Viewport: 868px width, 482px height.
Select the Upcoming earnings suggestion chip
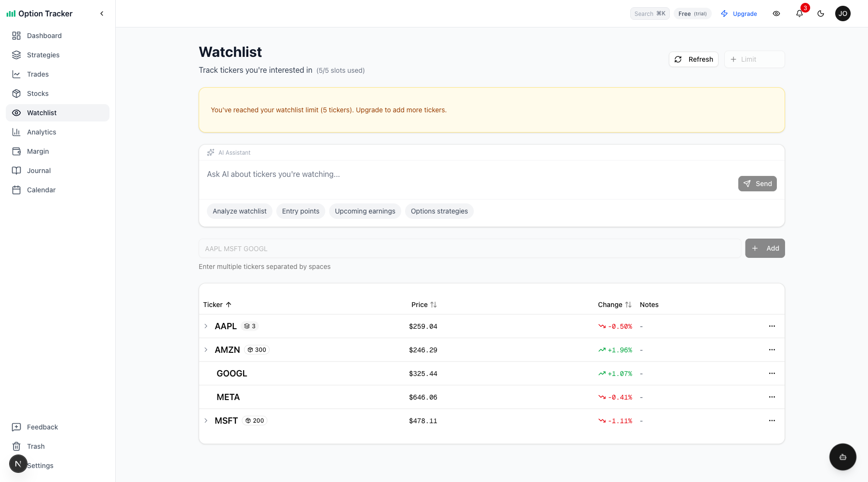365,211
